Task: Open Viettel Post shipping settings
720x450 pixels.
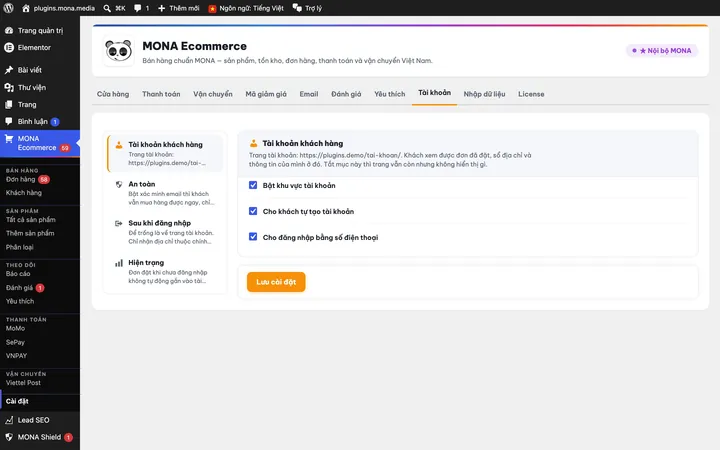Action: point(23,382)
